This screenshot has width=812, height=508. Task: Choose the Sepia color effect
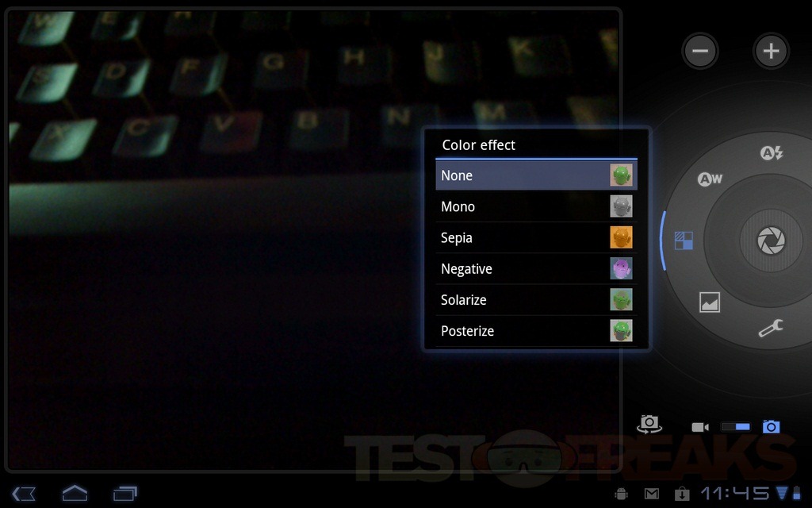coord(536,237)
